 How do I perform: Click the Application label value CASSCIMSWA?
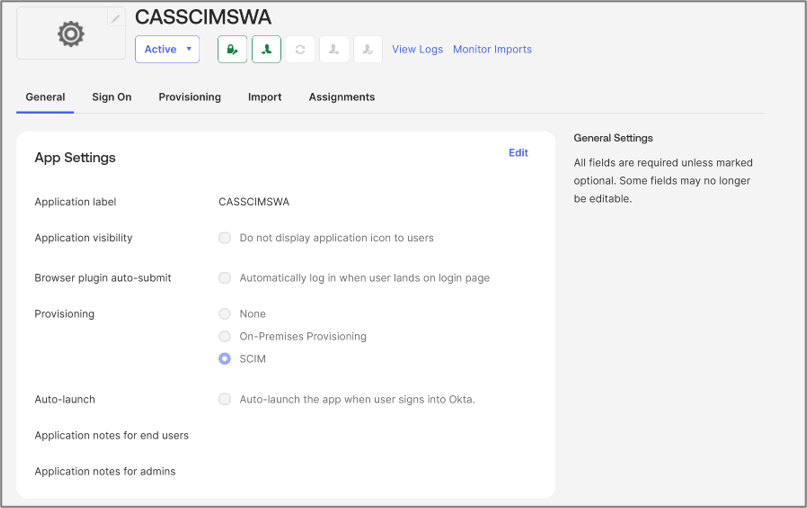point(254,202)
